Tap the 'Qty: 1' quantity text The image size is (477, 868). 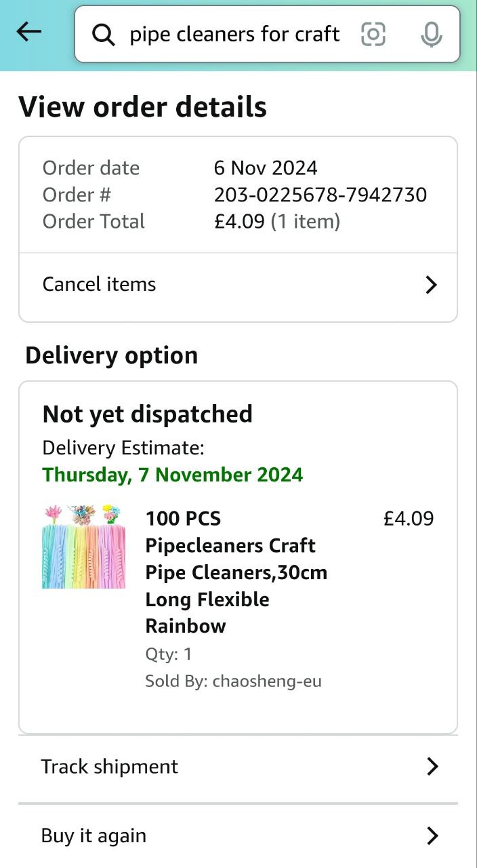coord(169,654)
